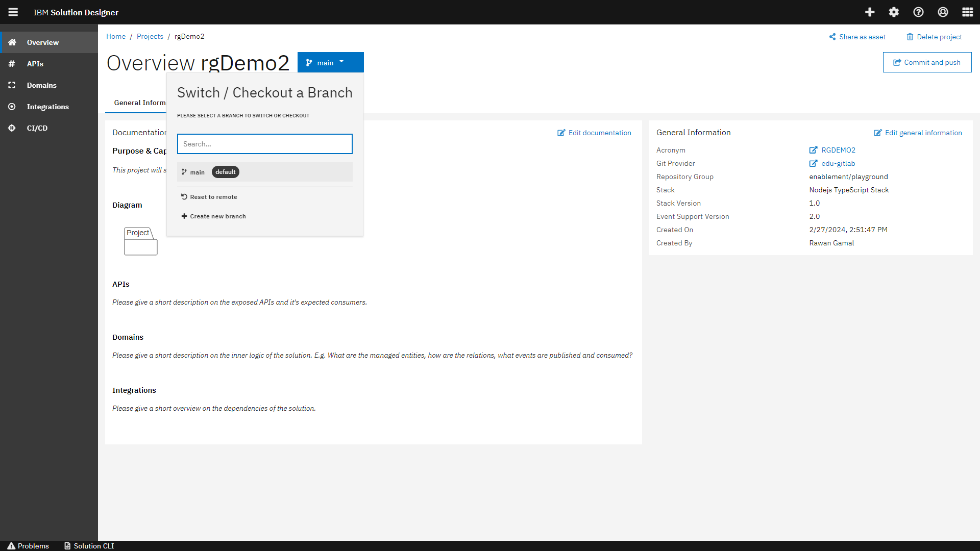Open Problems panel in status bar
980x551 pixels.
[x=29, y=545]
